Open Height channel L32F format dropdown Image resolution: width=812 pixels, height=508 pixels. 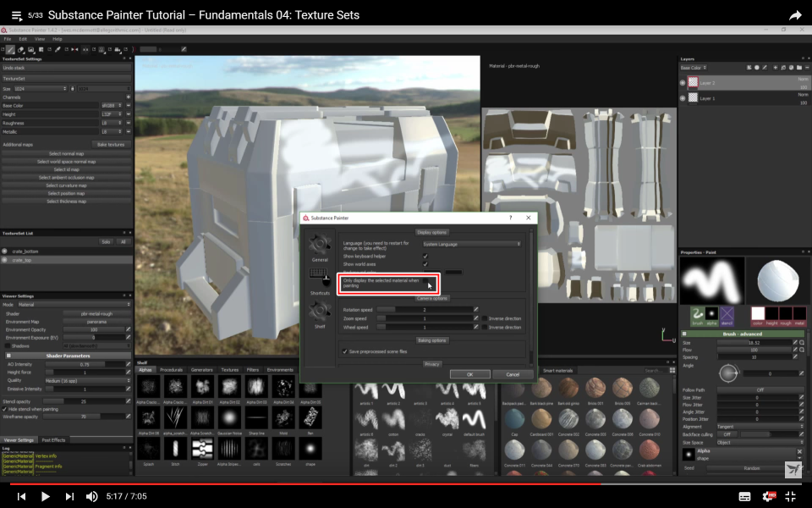coord(112,114)
